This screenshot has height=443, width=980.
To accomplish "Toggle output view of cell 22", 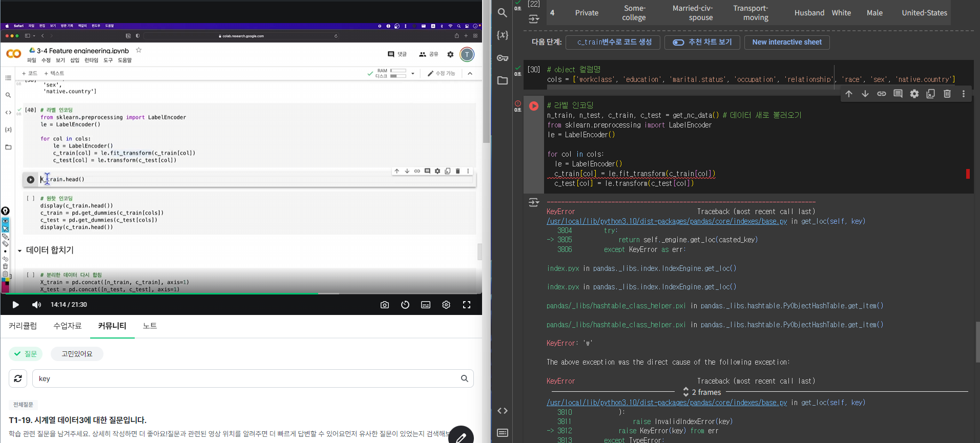I will tap(534, 19).
